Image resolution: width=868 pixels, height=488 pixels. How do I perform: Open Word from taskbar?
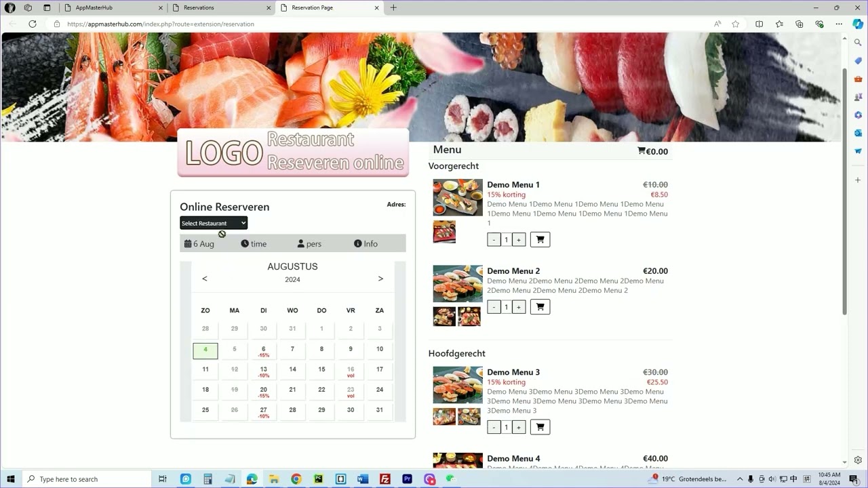362,479
